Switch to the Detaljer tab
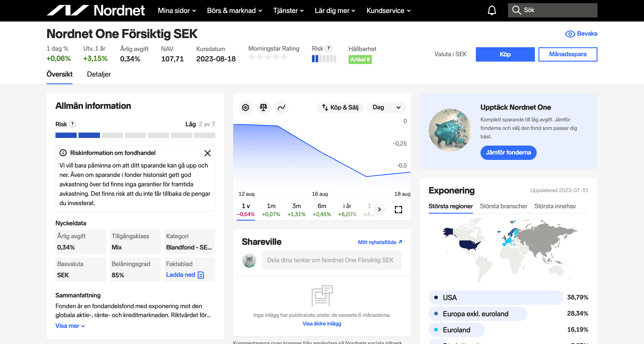Image resolution: width=644 pixels, height=344 pixels. click(x=99, y=74)
